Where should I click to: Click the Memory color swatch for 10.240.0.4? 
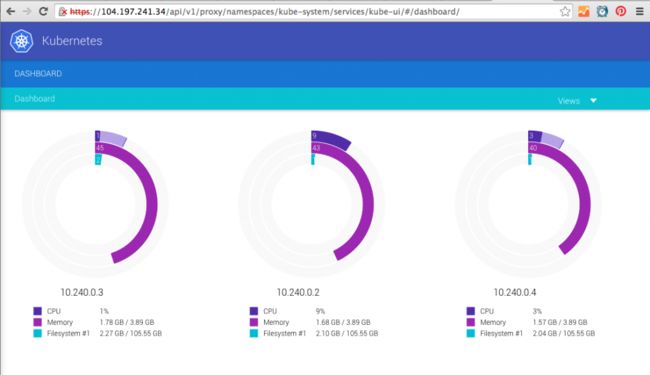tap(471, 322)
